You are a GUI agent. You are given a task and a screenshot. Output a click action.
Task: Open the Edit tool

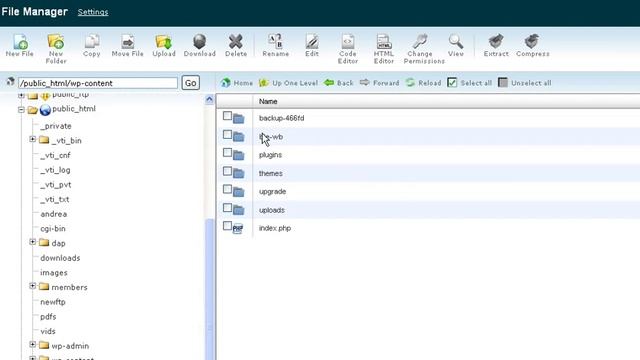coord(312,45)
